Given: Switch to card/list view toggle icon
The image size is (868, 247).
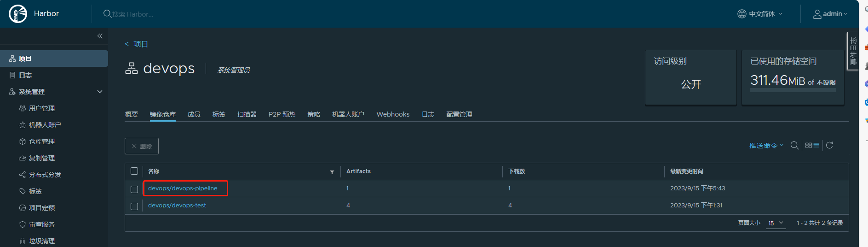Looking at the screenshot, I should pyautogui.click(x=812, y=146).
